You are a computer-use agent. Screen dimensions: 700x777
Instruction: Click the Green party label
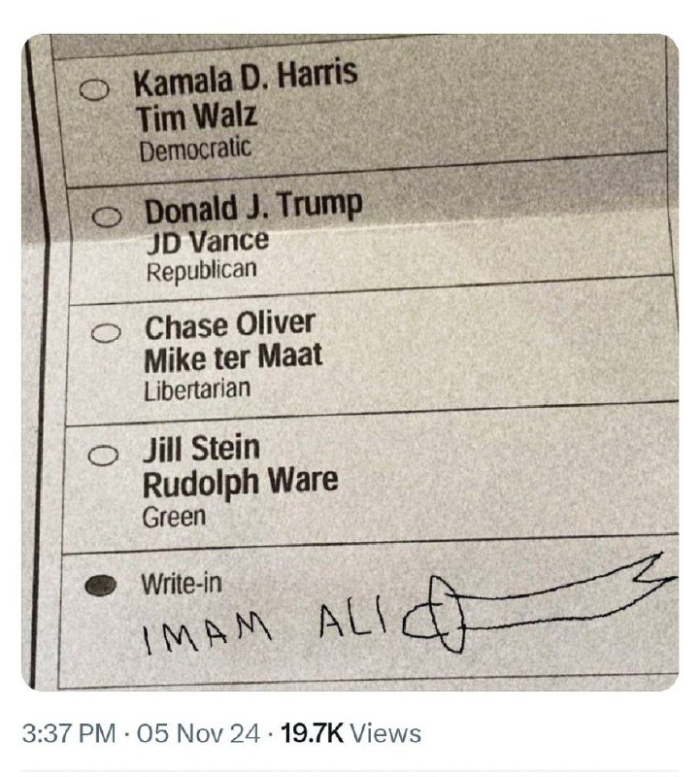tap(174, 518)
